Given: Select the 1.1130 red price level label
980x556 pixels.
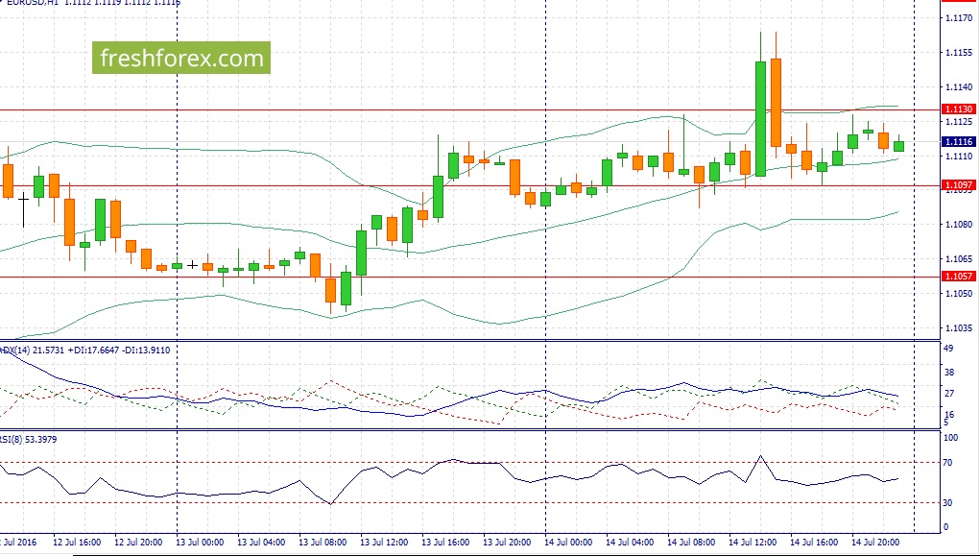Looking at the screenshot, I should click(x=959, y=109).
